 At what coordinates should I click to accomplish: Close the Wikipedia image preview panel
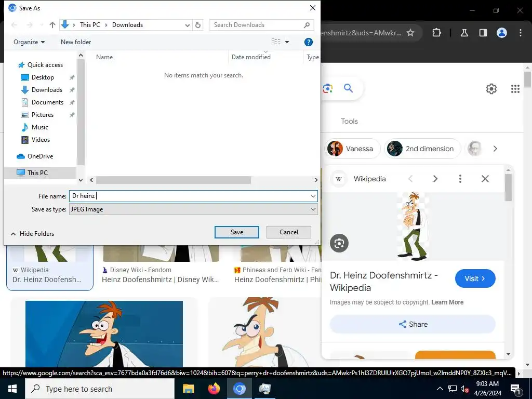tap(485, 179)
